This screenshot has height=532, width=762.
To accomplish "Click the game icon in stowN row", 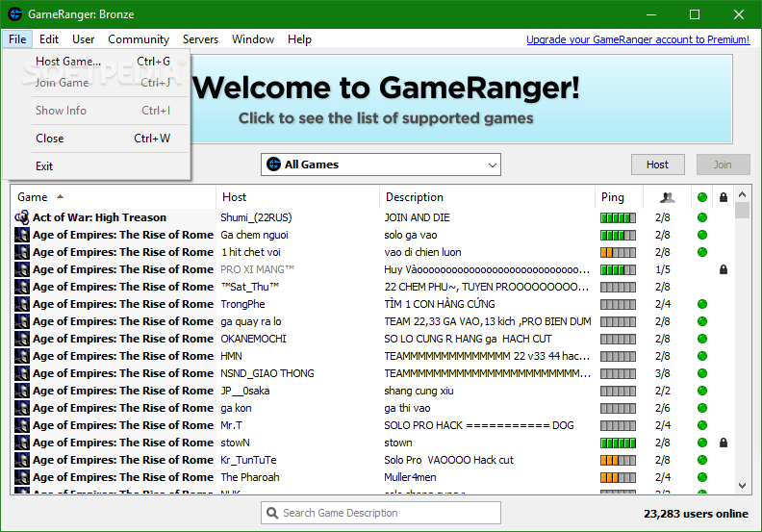I will pyautogui.click(x=22, y=443).
